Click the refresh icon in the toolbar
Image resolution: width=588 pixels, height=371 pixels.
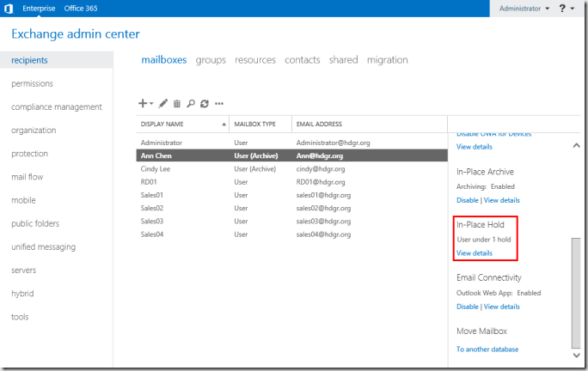(x=205, y=103)
